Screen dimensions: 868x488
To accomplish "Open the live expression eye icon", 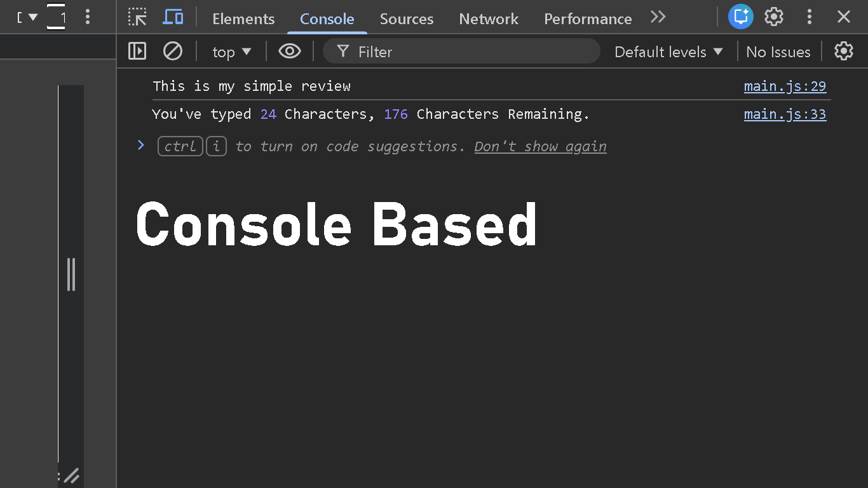I will pos(290,51).
